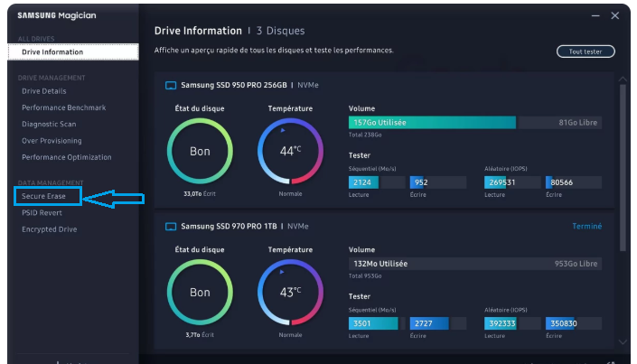Viewport: 637px width, 364px height.
Task: Click the 950 PRO volume usage bar
Action: coord(475,123)
